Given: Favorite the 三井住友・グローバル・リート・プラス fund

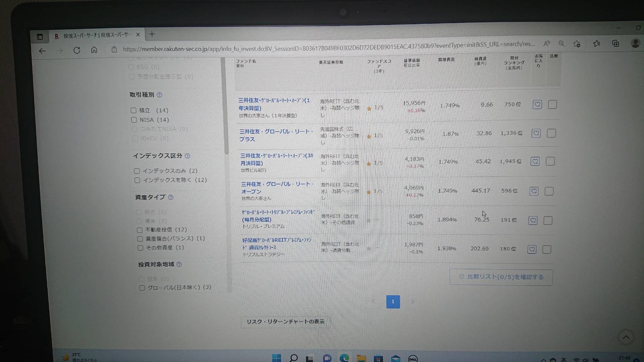Looking at the screenshot, I should click(536, 133).
